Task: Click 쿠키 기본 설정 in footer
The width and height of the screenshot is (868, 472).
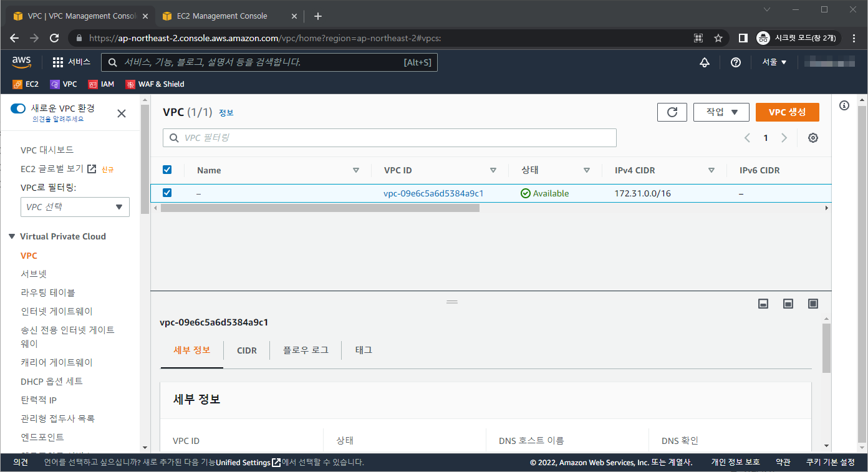Action: pos(831,463)
